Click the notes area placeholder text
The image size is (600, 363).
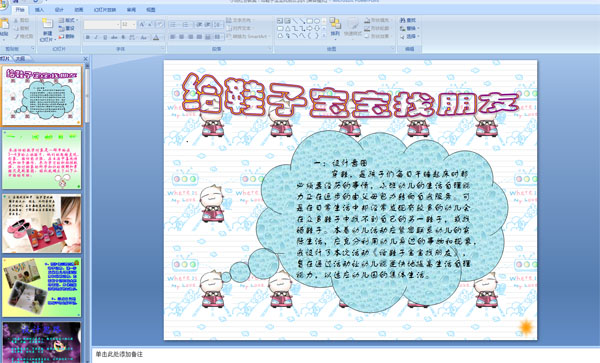click(x=119, y=355)
